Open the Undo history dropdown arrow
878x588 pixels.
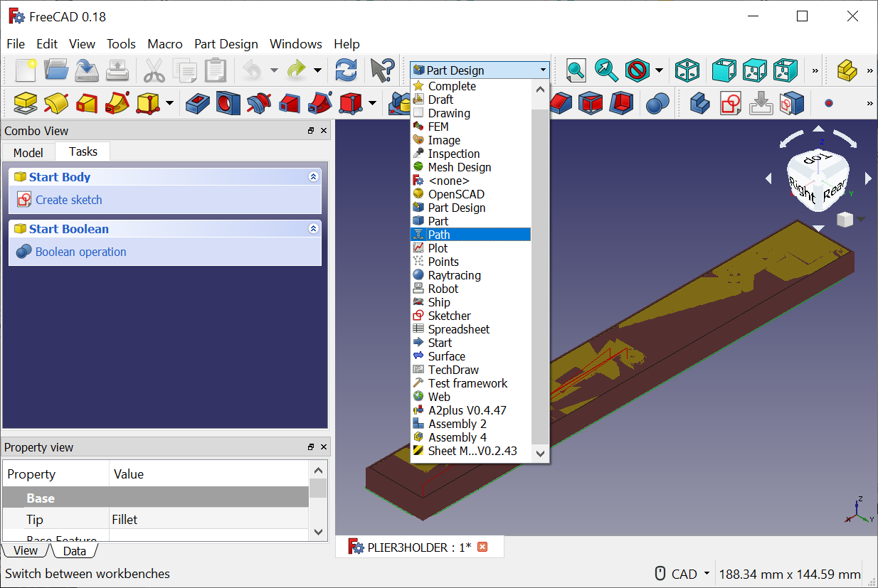(273, 70)
